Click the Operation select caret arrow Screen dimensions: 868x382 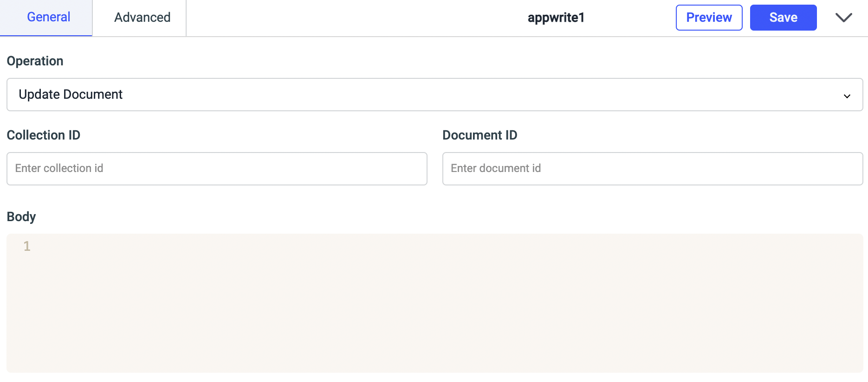click(847, 96)
